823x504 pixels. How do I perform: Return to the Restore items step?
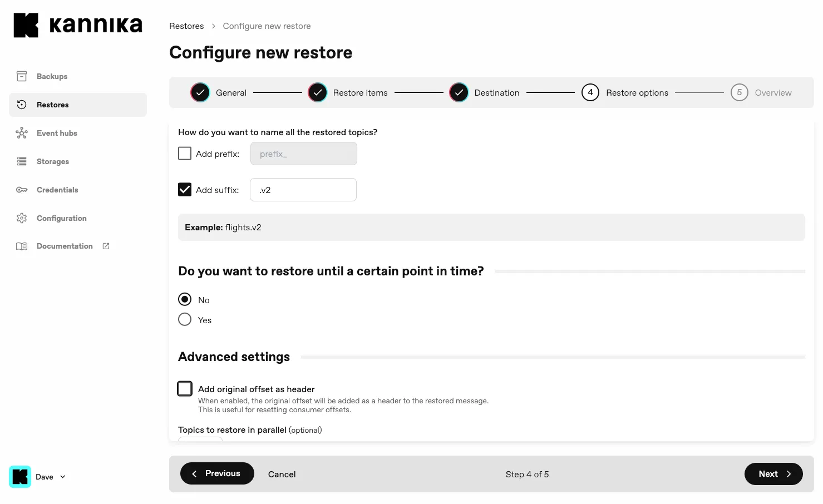317,92
